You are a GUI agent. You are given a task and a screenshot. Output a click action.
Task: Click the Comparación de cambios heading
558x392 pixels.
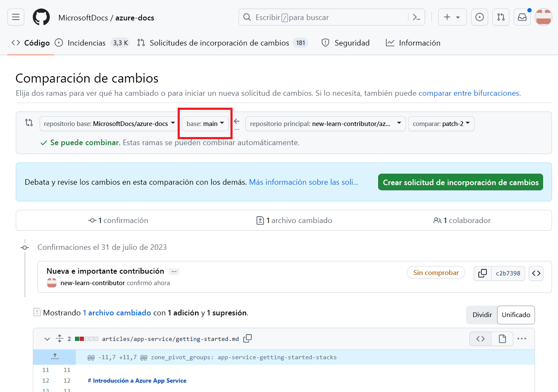[87, 78]
